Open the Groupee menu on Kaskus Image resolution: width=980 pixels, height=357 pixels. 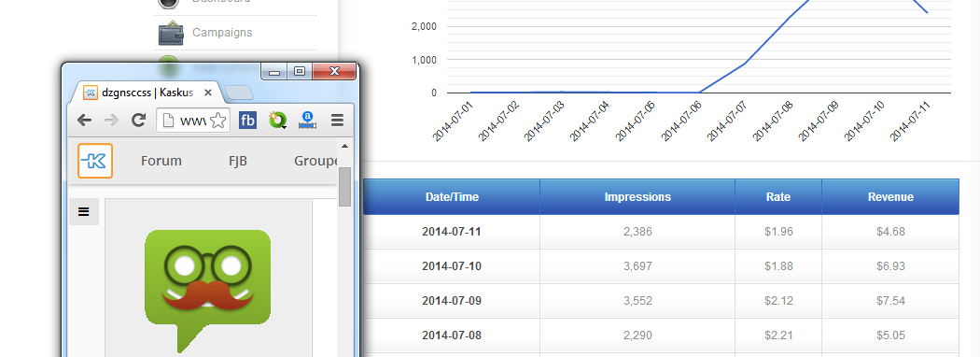tap(316, 162)
